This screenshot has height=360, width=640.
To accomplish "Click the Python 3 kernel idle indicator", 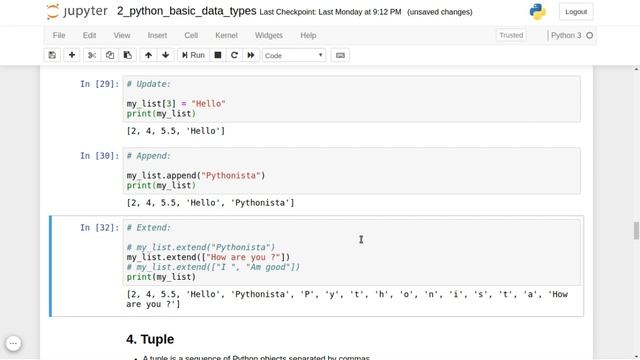I will pos(589,36).
